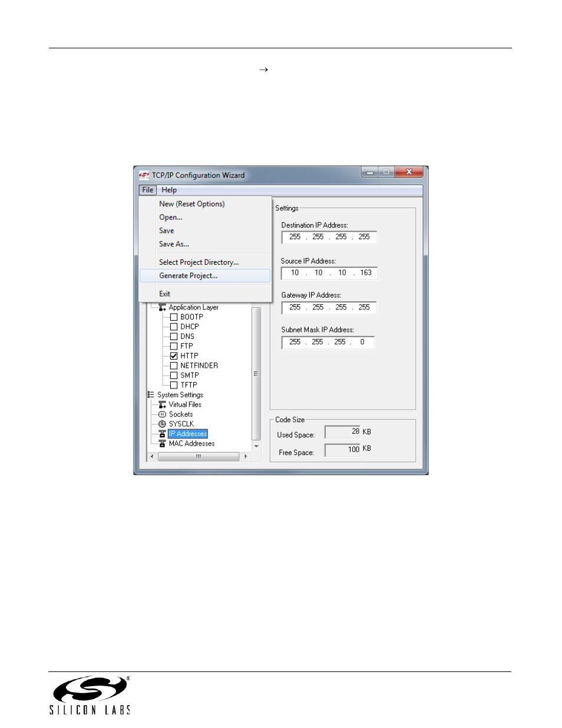562x728 pixels.
Task: Click the Virtual Files icon
Action: (162, 405)
